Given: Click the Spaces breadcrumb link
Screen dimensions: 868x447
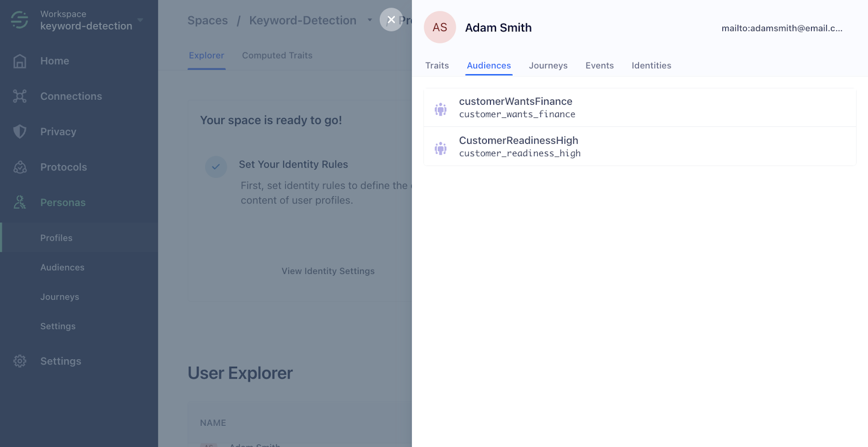Looking at the screenshot, I should click(208, 21).
